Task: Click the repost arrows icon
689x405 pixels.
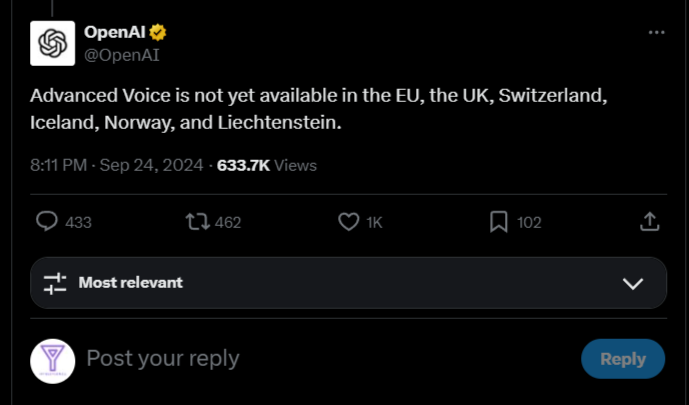Action: coord(197,222)
